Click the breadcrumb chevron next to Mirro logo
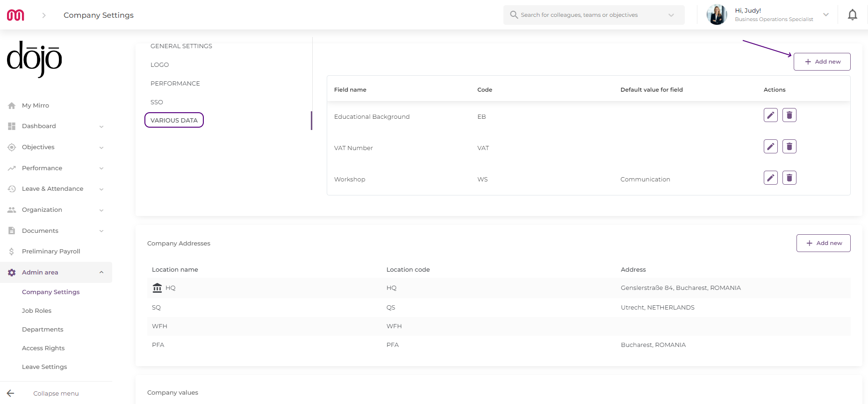The width and height of the screenshot is (868, 404). [44, 15]
